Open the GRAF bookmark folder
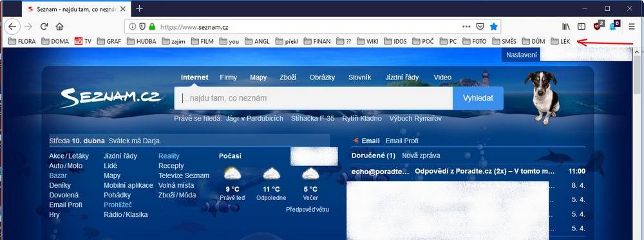The image size is (644, 240). pos(109,41)
